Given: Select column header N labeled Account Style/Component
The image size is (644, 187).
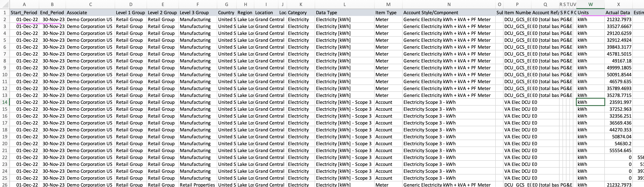Looking at the screenshot, I should [x=449, y=4].
